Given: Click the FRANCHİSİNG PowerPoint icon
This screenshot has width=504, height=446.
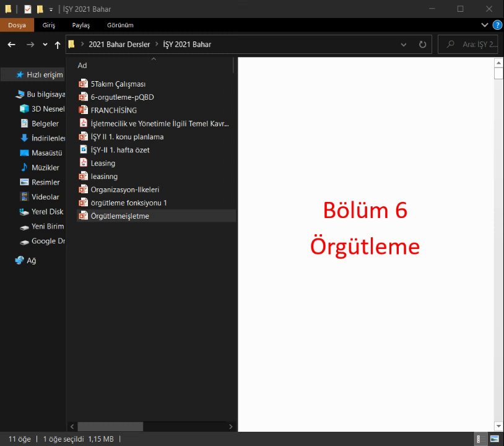Looking at the screenshot, I should point(83,110).
